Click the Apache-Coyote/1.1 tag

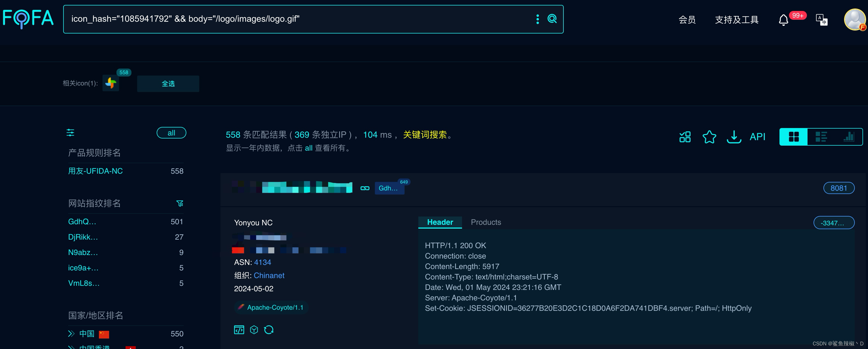pyautogui.click(x=271, y=307)
